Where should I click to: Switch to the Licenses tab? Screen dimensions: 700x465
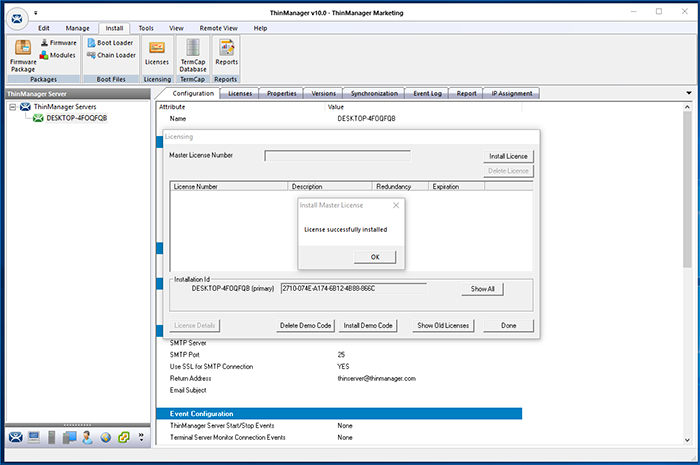240,93
